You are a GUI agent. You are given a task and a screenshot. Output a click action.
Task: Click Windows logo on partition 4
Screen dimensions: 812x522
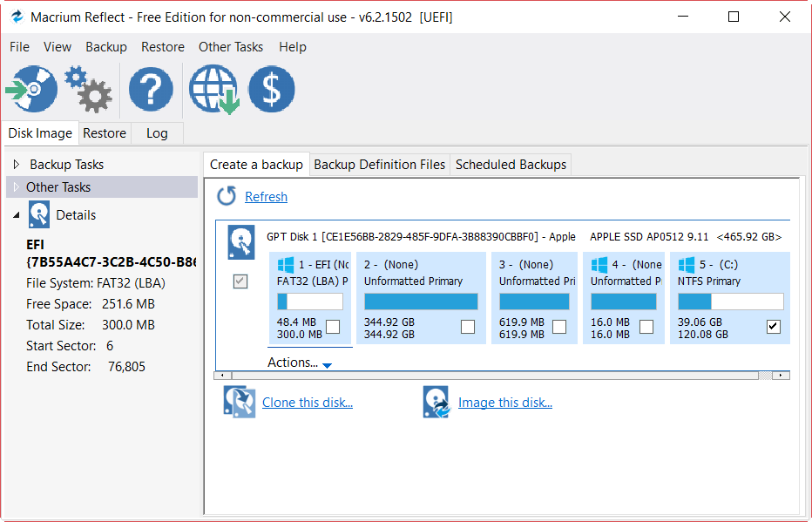(599, 265)
